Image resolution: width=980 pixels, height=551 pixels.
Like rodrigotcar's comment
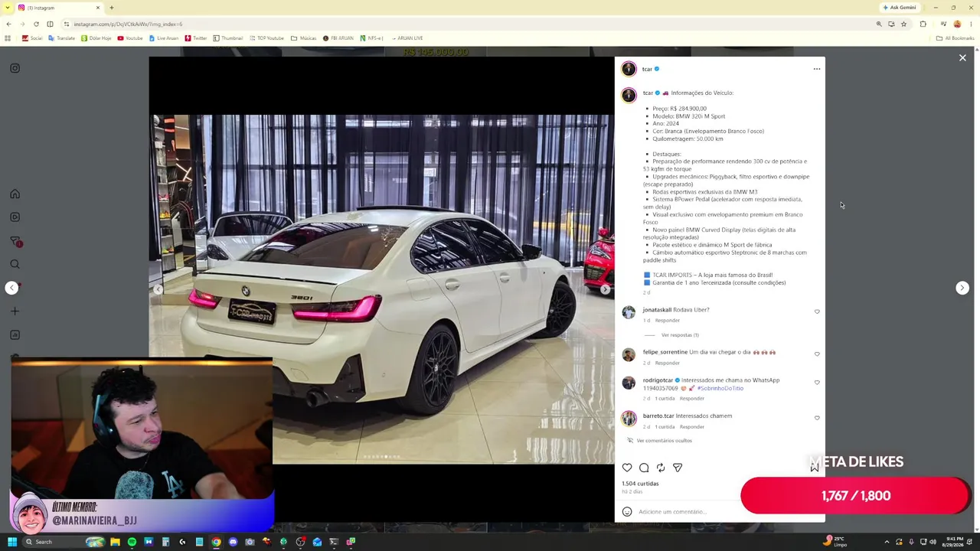pyautogui.click(x=817, y=383)
